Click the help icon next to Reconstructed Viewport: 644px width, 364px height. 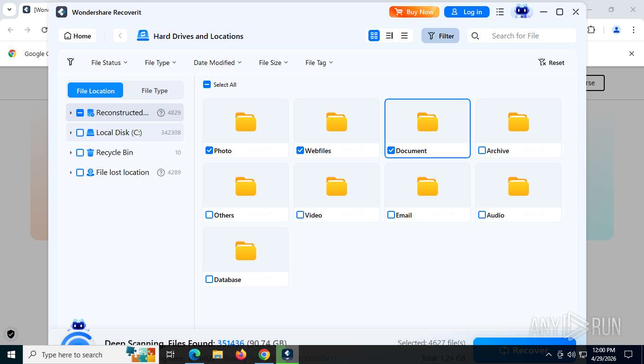161,113
